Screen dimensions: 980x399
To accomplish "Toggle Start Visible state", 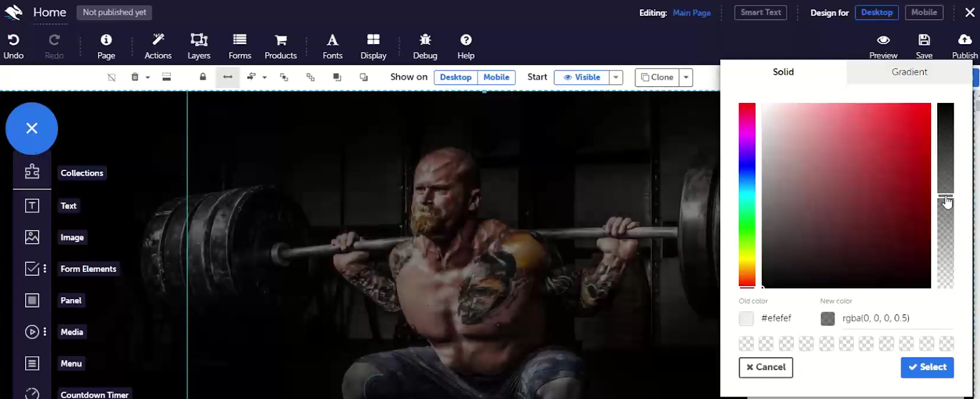I will point(581,77).
